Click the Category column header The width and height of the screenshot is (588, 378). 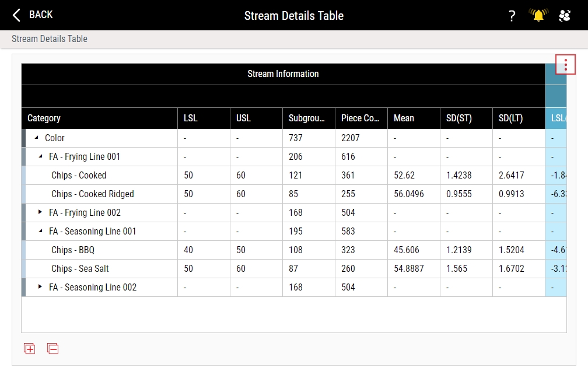coord(99,118)
